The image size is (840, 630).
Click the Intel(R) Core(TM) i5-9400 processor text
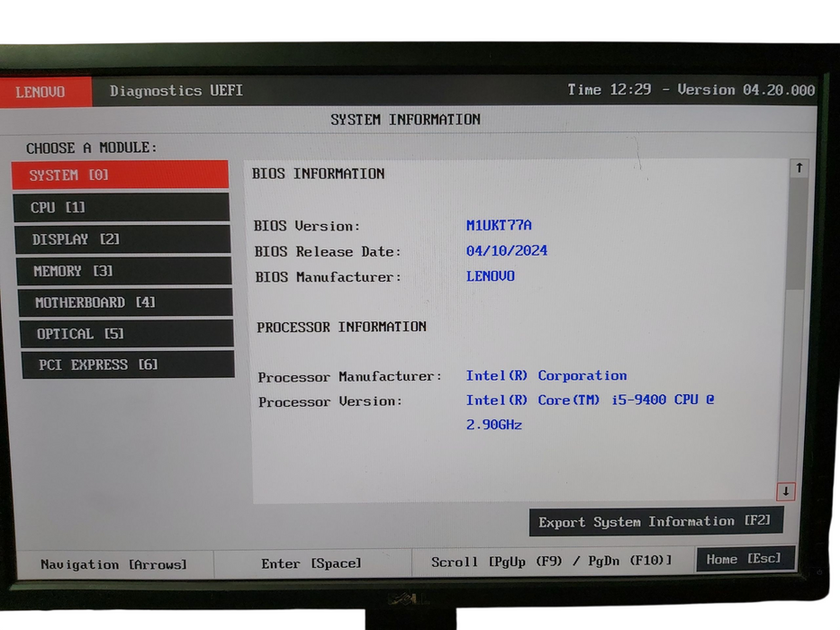coord(590,400)
